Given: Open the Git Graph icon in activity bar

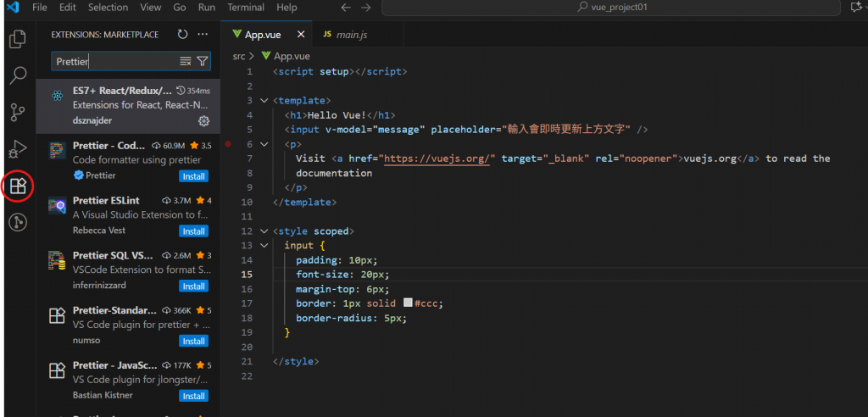Looking at the screenshot, I should point(18,223).
